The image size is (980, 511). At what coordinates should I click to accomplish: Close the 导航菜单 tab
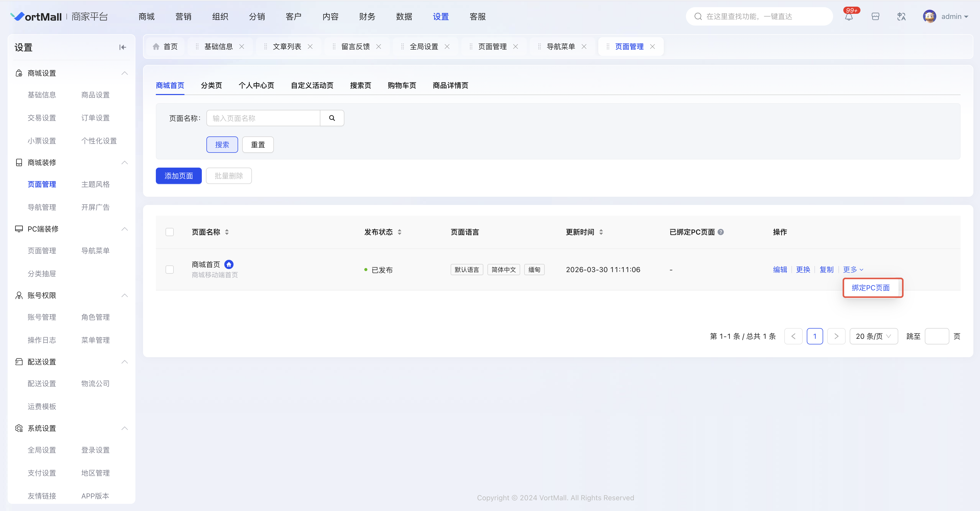584,47
